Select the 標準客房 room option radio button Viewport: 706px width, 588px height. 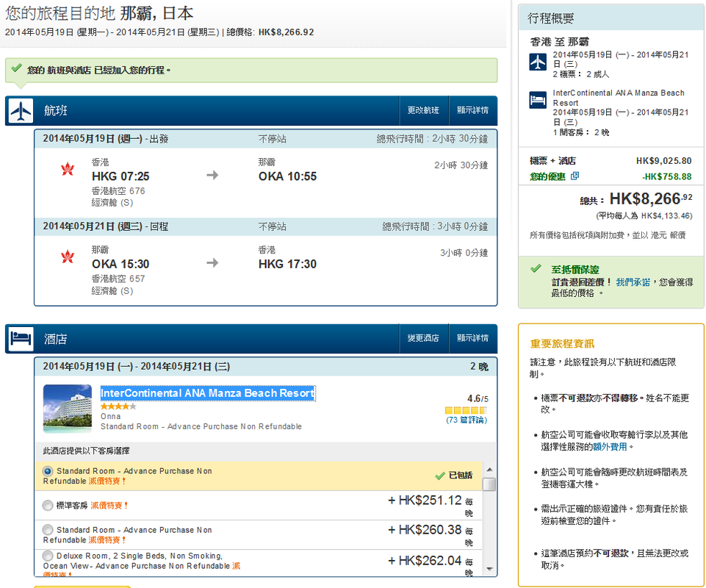click(48, 506)
